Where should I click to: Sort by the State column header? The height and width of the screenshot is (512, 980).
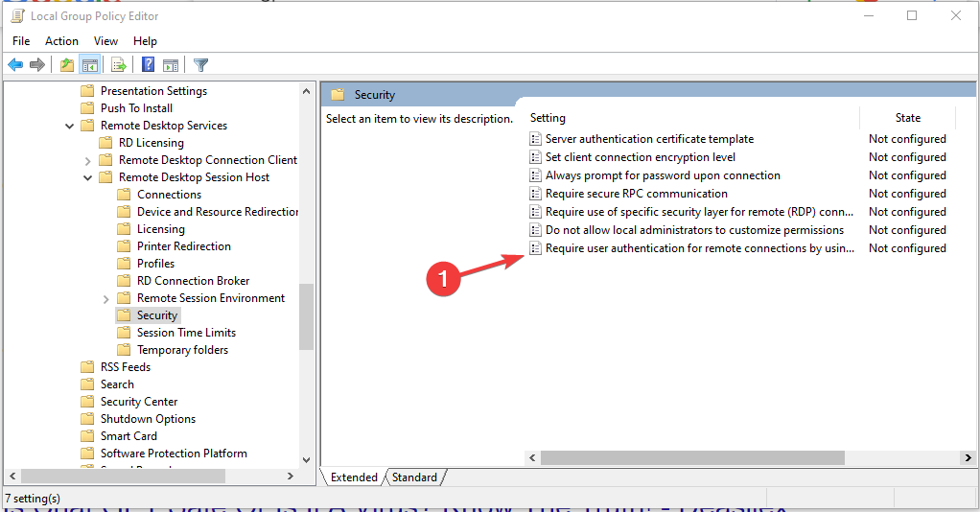click(907, 118)
